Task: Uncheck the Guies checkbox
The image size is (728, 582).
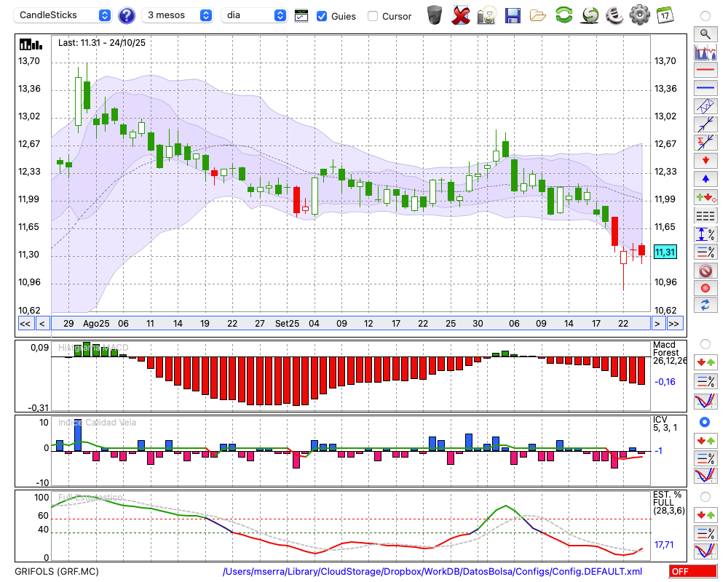Action: click(322, 16)
